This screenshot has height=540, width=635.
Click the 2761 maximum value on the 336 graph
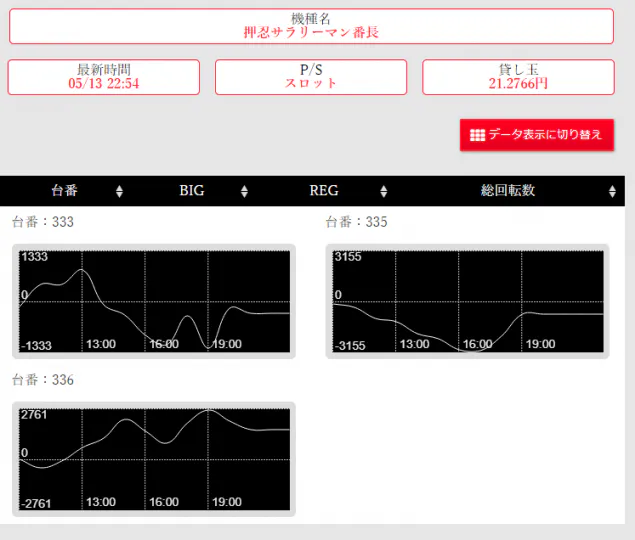(x=34, y=415)
